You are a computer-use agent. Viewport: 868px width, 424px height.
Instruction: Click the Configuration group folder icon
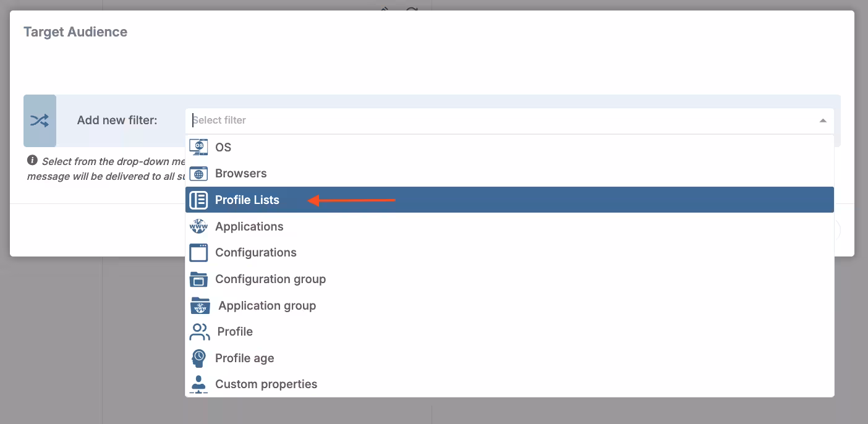point(198,279)
